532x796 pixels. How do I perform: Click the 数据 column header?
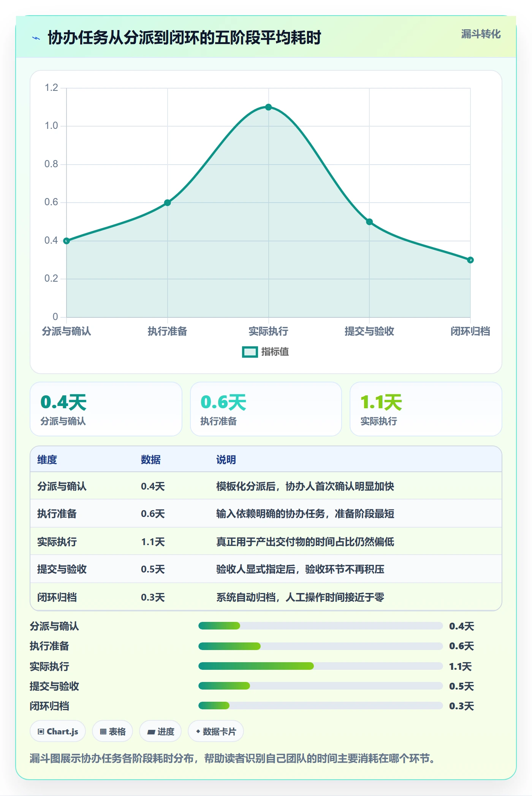coord(151,460)
